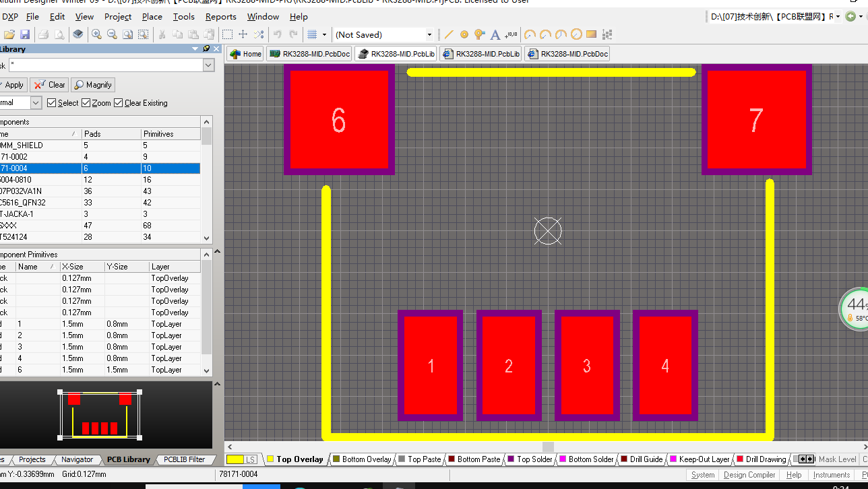
Task: Zoom out with the magnifier minus icon
Action: pos(112,34)
